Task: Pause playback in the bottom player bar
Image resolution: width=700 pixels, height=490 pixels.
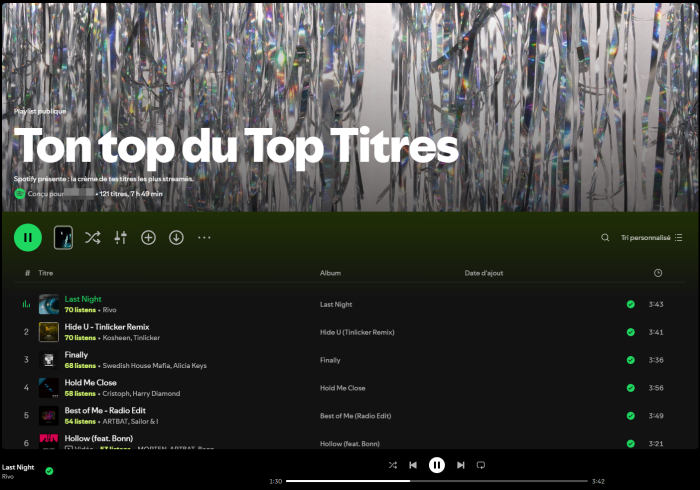Action: point(437,465)
